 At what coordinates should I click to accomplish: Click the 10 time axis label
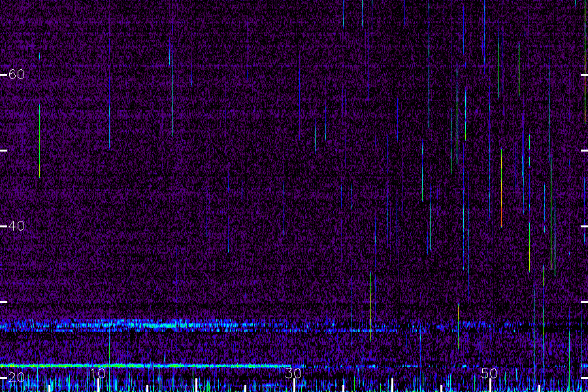point(97,373)
